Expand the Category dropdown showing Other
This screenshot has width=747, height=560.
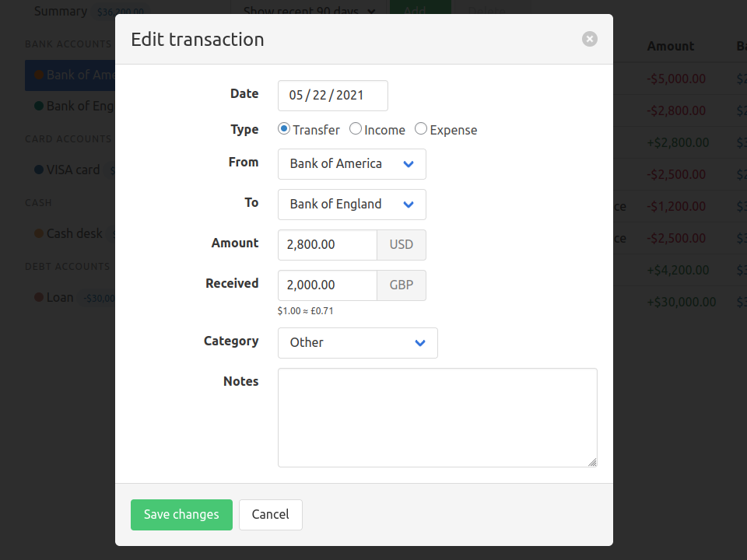(357, 343)
